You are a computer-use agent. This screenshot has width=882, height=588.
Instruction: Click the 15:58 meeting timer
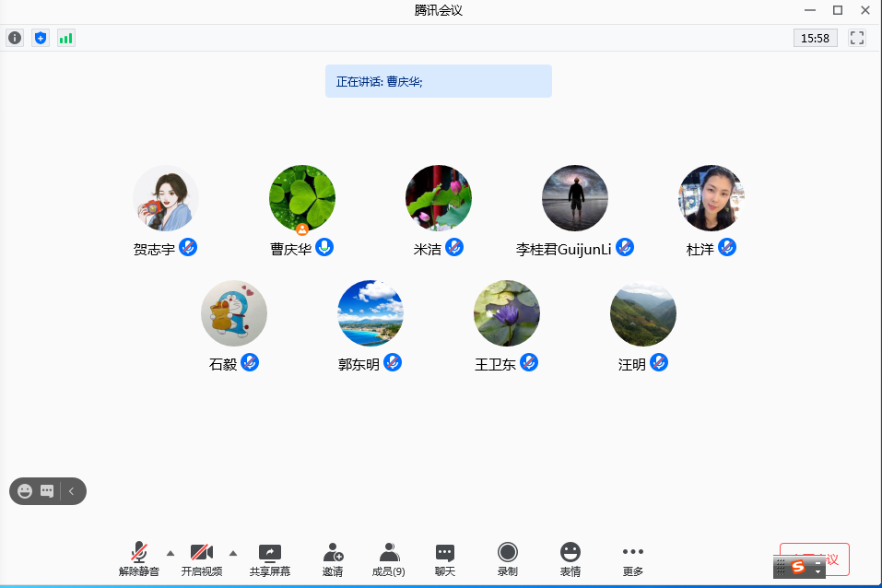[815, 38]
